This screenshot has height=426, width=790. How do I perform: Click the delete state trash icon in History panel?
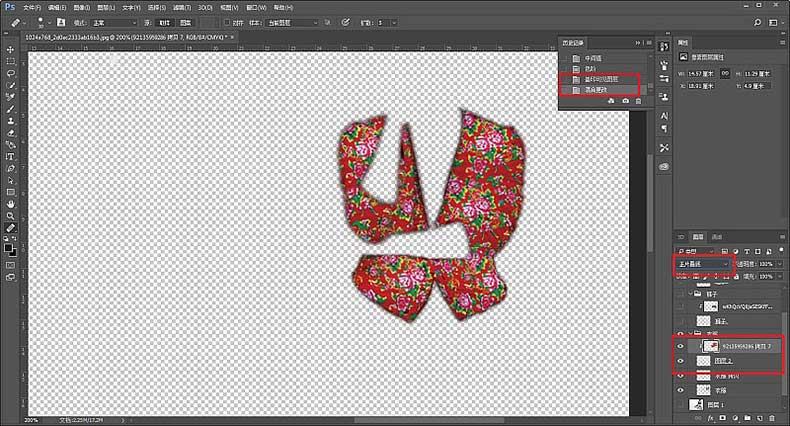point(640,101)
